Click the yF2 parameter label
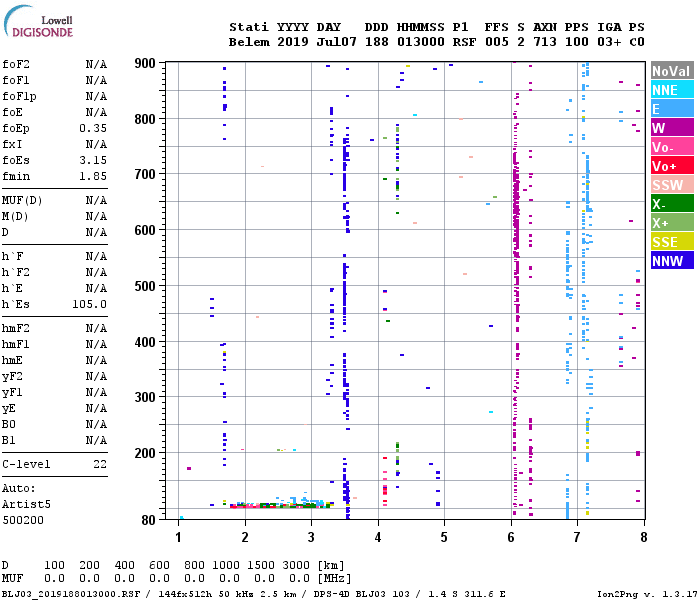This screenshot has height=600, width=700. (x=12, y=376)
